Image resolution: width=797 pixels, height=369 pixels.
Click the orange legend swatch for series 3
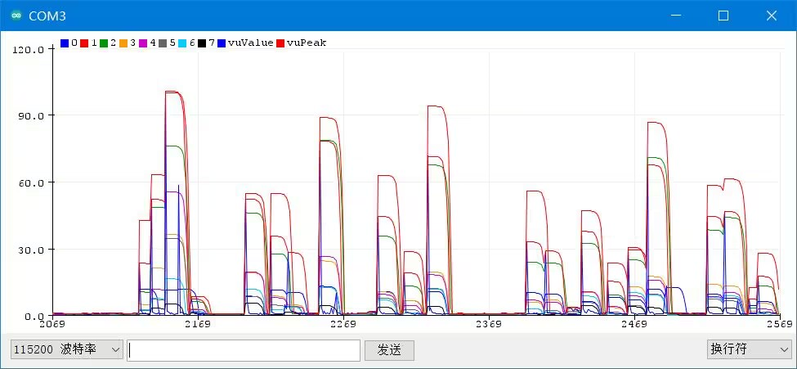pos(124,44)
